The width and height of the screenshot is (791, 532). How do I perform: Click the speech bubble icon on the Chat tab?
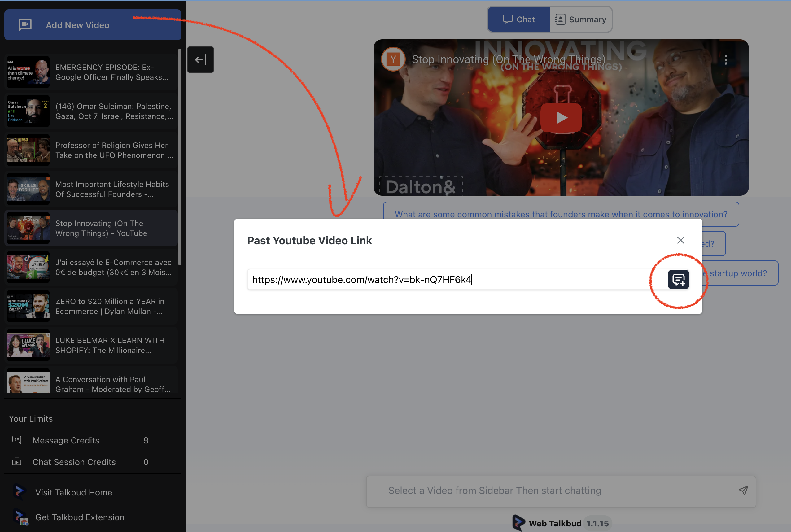pos(508,19)
